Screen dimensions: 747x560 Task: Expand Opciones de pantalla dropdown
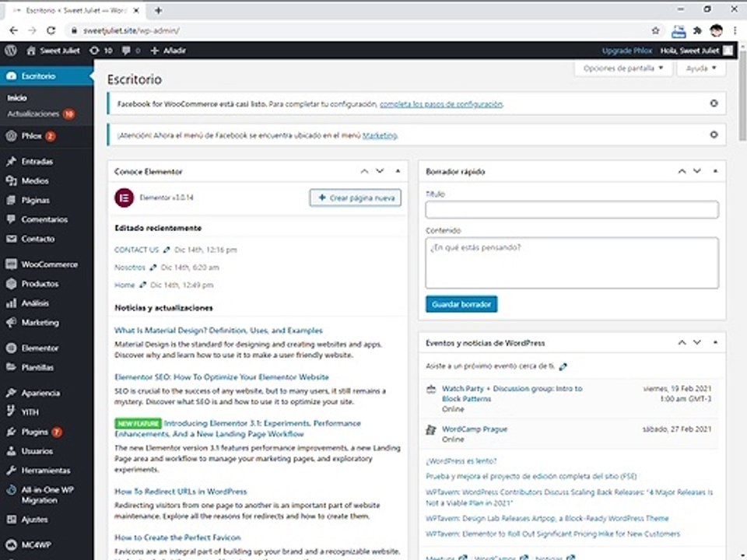(623, 68)
